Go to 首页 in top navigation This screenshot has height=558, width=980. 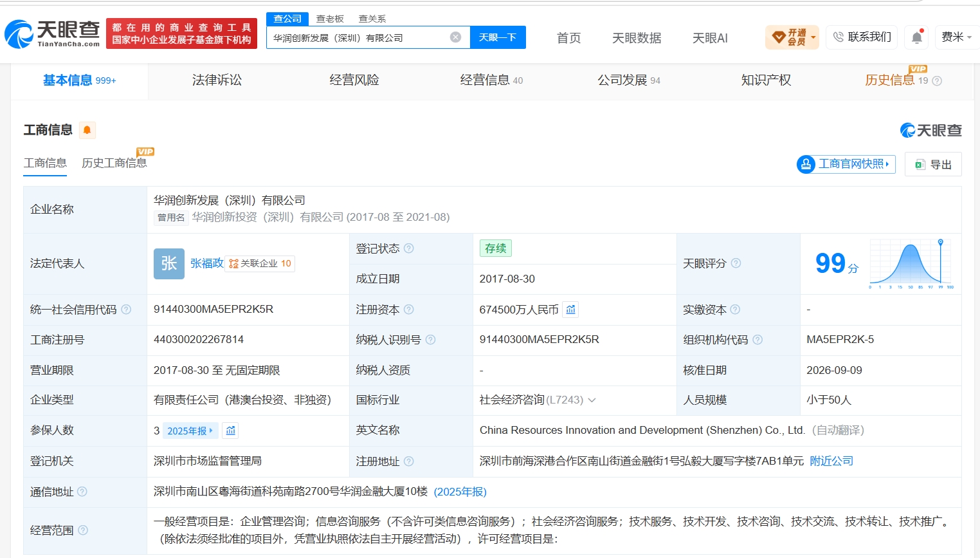click(x=568, y=38)
